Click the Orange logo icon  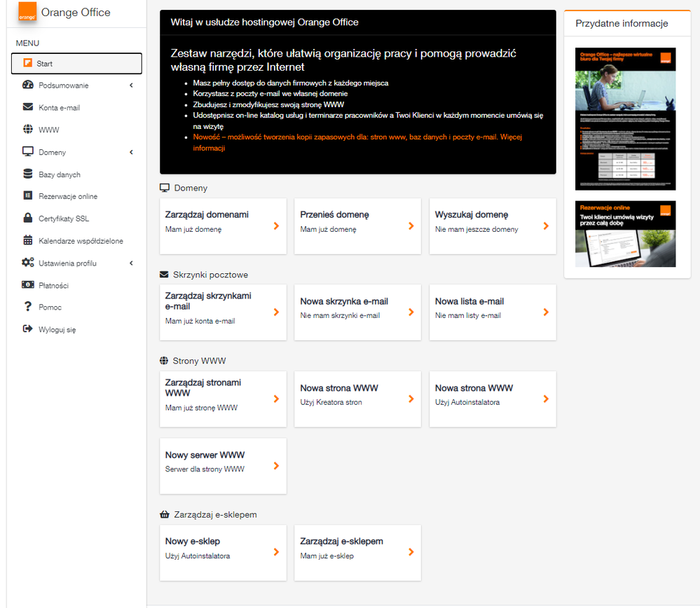point(27,13)
